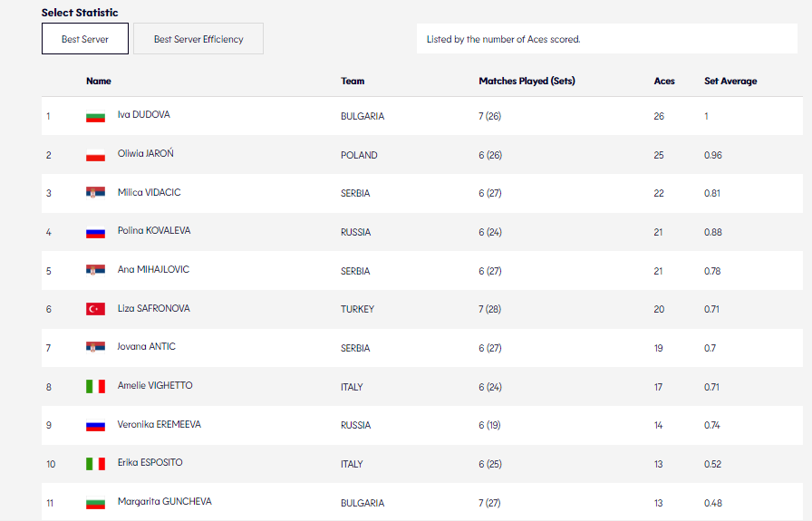This screenshot has width=812, height=521.
Task: Click Bulgaria flag beside Margarita GUNCHEVA
Action: (95, 503)
